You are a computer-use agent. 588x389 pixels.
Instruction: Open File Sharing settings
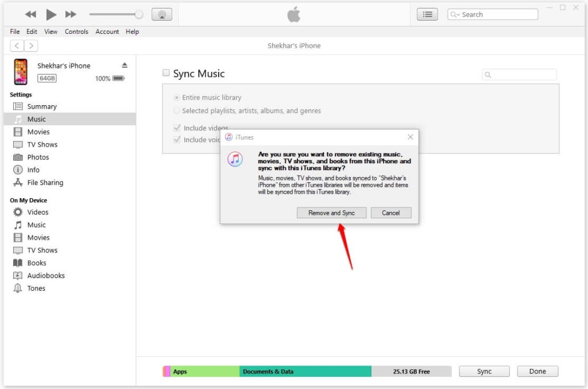[x=69, y=183]
